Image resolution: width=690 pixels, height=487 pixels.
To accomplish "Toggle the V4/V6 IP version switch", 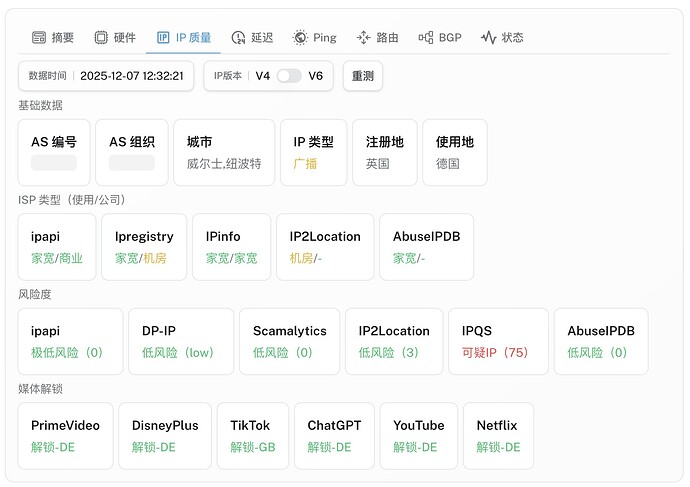I will [x=289, y=76].
